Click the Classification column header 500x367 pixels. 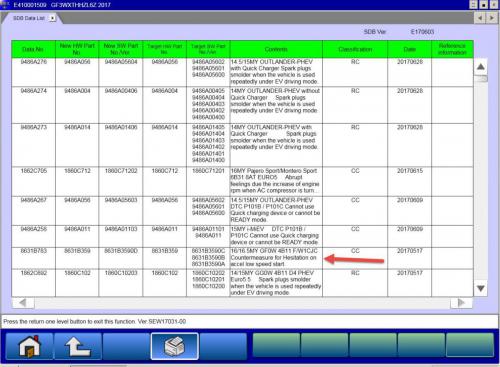tap(355, 49)
